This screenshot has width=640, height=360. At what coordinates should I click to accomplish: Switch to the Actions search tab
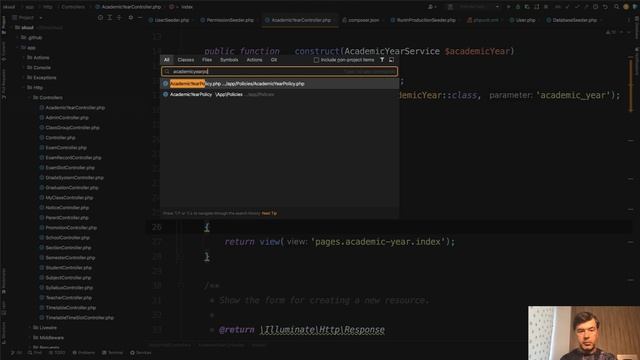tap(254, 60)
